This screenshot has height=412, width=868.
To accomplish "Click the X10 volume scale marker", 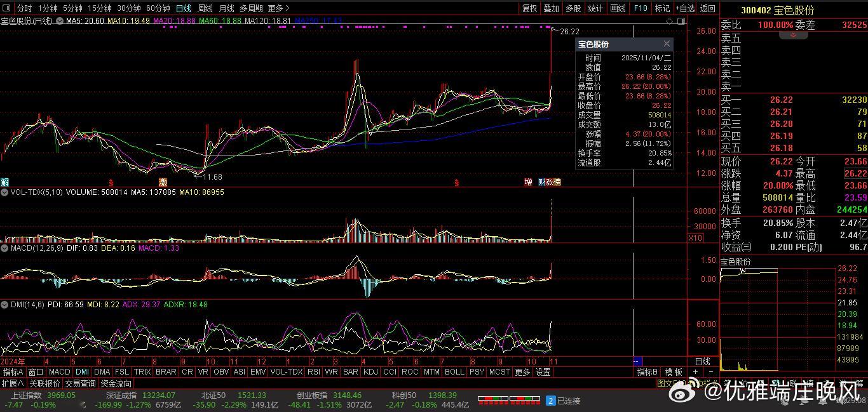I will 696,237.
